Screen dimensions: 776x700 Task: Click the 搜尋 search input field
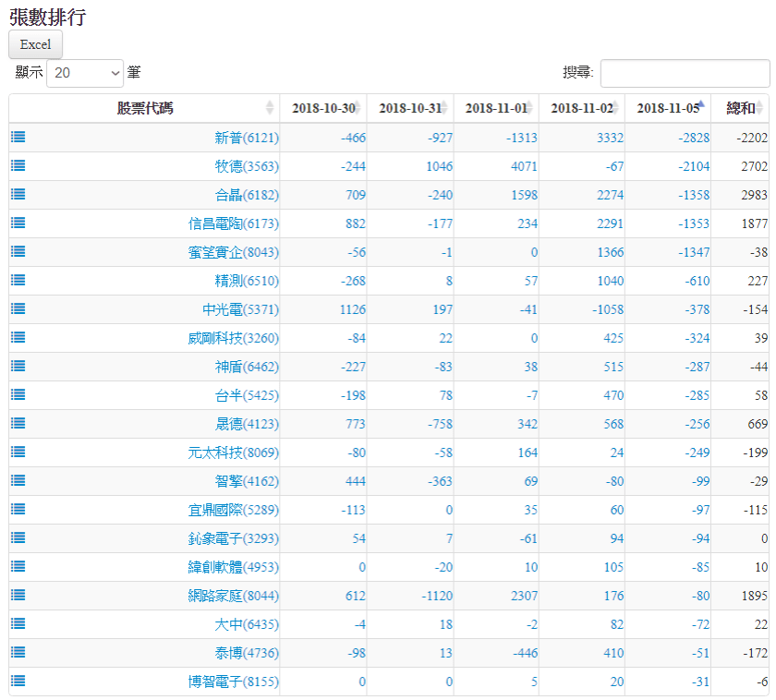[685, 73]
